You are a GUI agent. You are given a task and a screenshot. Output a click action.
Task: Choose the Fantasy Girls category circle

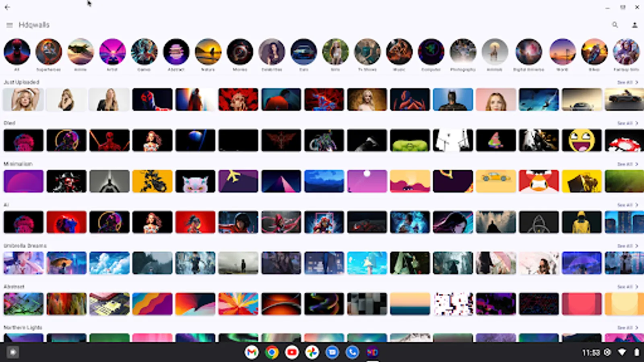[626, 51]
